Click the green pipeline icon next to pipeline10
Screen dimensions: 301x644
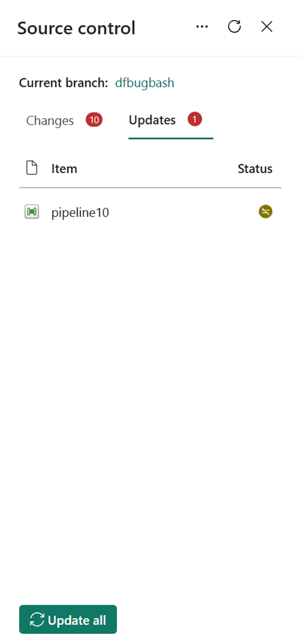pyautogui.click(x=31, y=212)
